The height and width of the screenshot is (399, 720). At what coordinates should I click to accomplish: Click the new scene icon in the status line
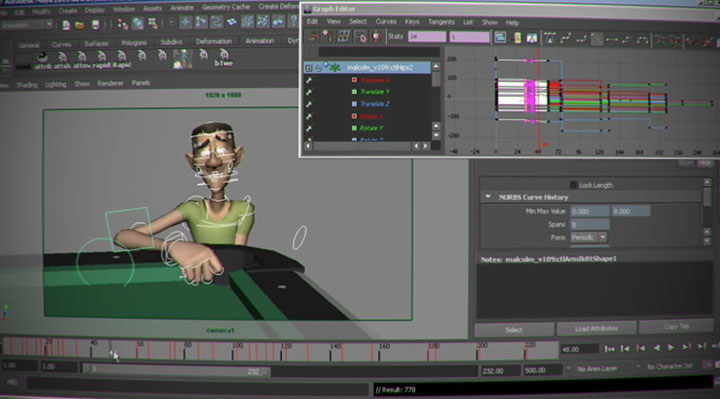click(66, 25)
